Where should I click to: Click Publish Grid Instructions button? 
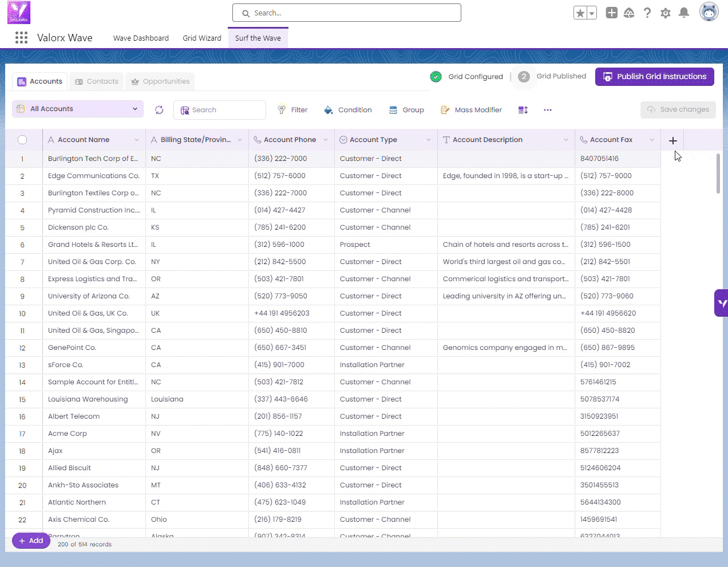coord(654,77)
